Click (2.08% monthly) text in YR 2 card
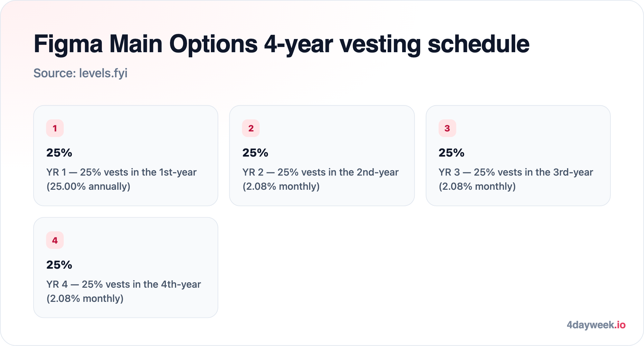The image size is (644, 346). [x=281, y=187]
